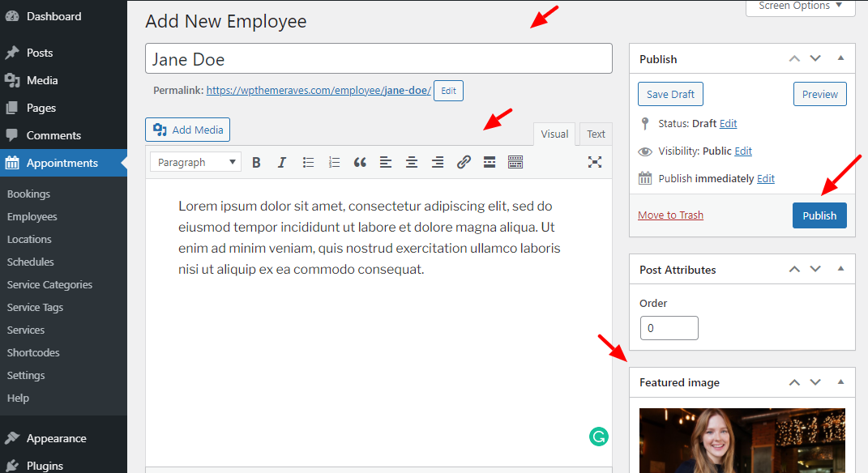Insert a numbered list
868x473 pixels.
[x=334, y=162]
